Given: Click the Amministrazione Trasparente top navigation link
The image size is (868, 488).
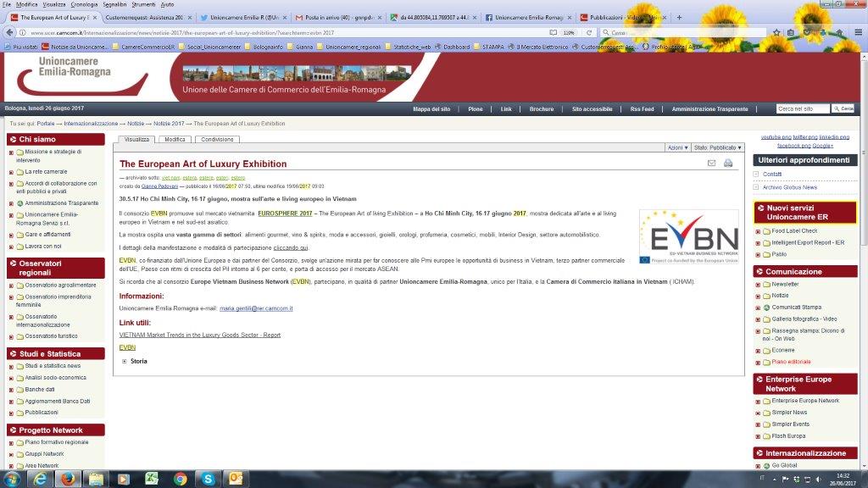Looking at the screenshot, I should click(709, 109).
